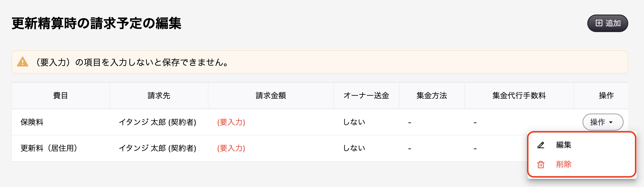
Task: Select the 保険料 row label
Action: pyautogui.click(x=32, y=122)
